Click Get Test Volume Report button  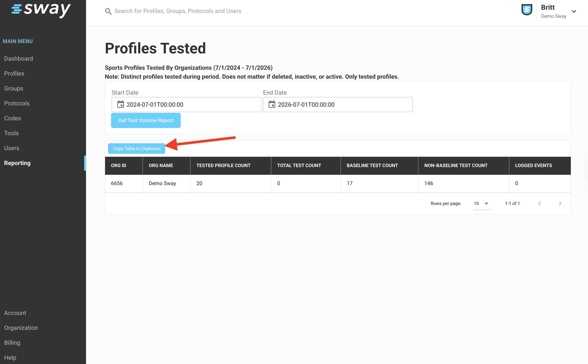[146, 120]
